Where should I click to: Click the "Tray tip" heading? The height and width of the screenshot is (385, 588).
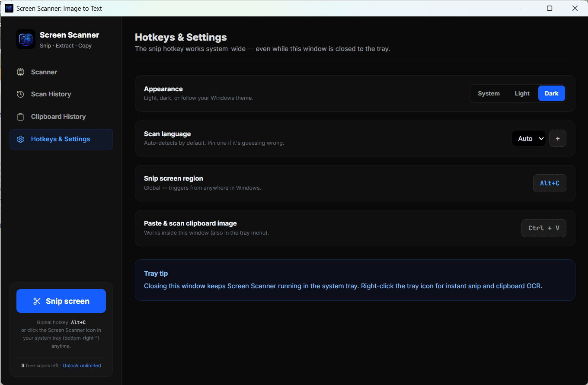[x=156, y=274]
